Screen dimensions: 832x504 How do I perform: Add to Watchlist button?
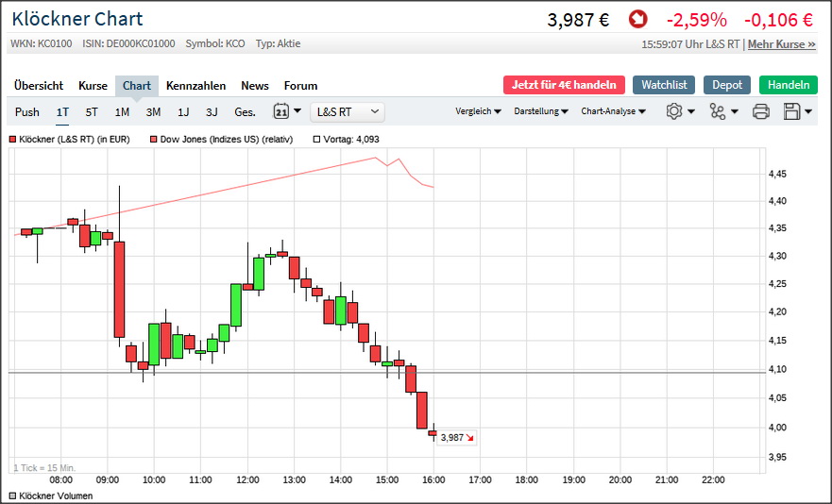coord(664,85)
